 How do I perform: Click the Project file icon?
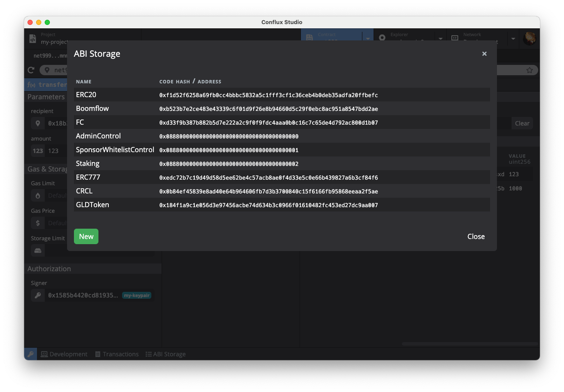tap(33, 38)
